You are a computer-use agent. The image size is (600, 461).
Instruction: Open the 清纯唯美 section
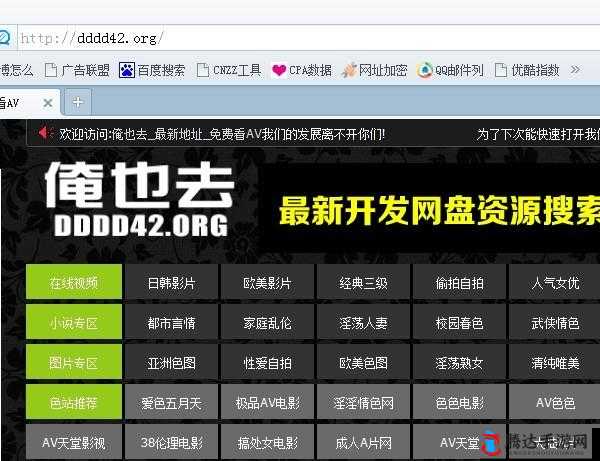554,362
